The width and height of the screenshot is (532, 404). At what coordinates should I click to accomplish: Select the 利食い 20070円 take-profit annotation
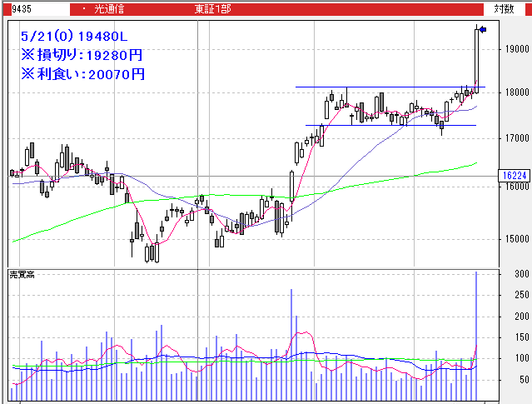click(x=83, y=74)
